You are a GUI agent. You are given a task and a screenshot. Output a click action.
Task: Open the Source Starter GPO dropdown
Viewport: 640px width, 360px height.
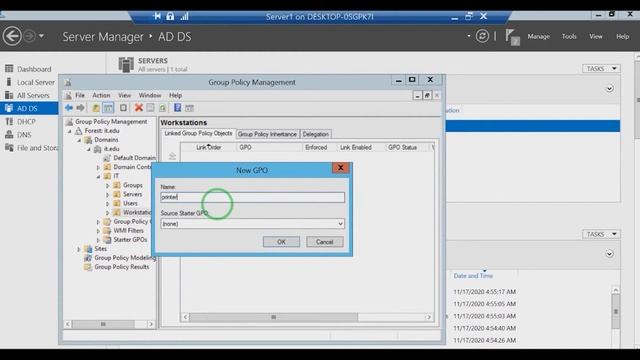(340, 224)
